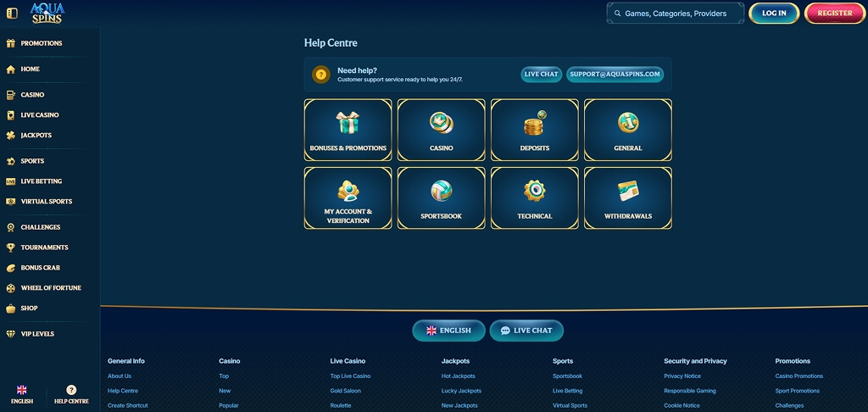
Task: Focus the Games, Categories, Providers search field
Action: (x=676, y=14)
